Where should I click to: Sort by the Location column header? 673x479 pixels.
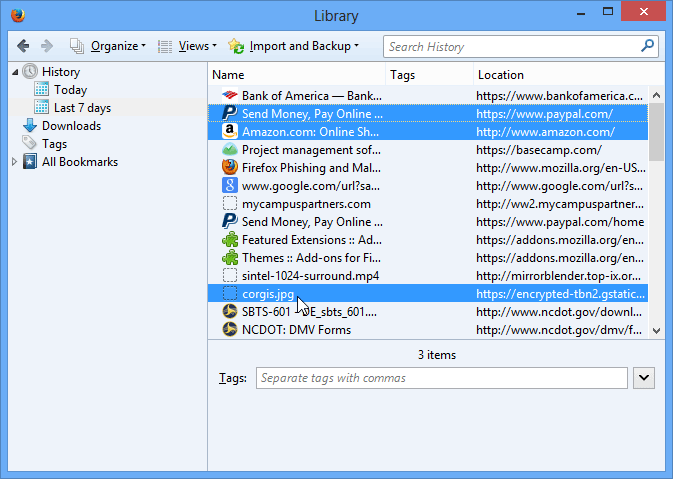click(569, 75)
